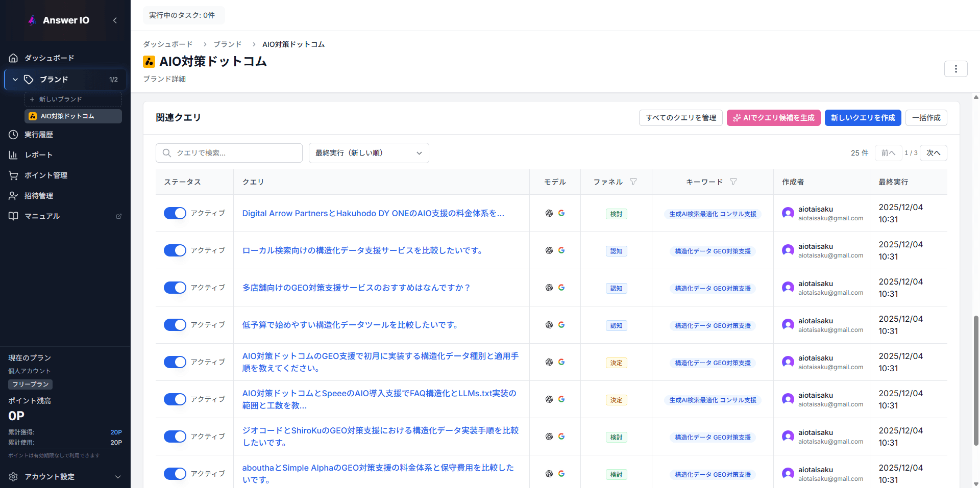Open the 最終実行（新しい順）sort dropdown
The width and height of the screenshot is (980, 488).
[369, 153]
